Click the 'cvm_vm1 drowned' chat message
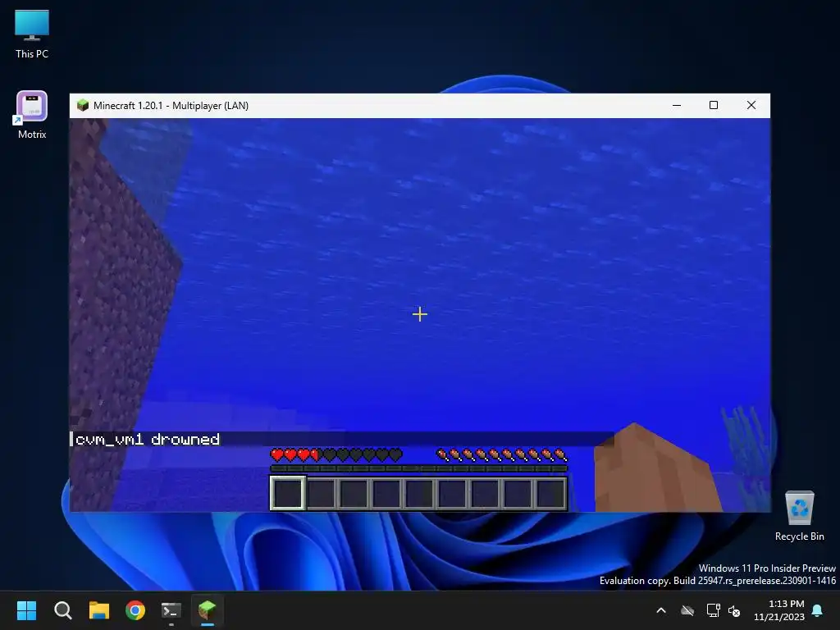Screen dimensions: 840x630 click(x=148, y=440)
